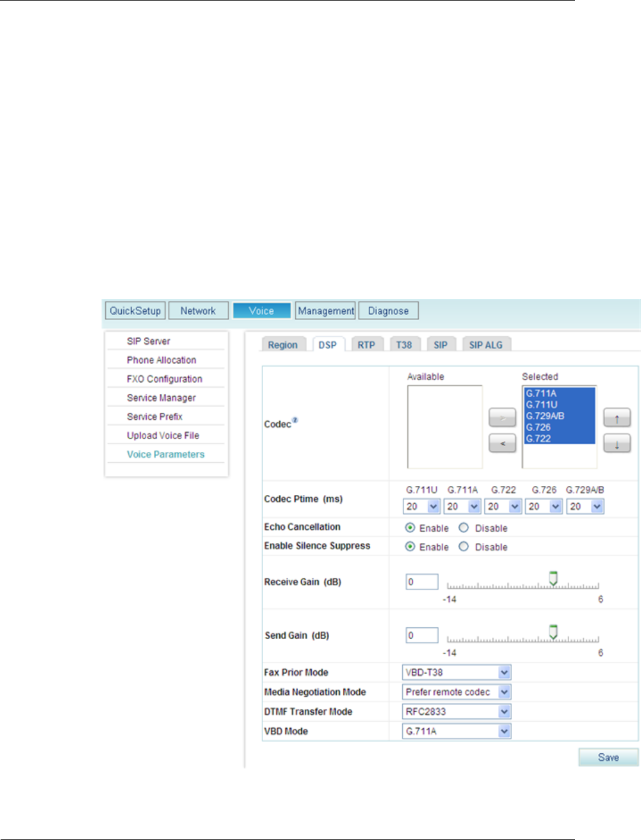Image resolution: width=641 pixels, height=840 pixels.
Task: Switch to the SIP tab
Action: 441,345
